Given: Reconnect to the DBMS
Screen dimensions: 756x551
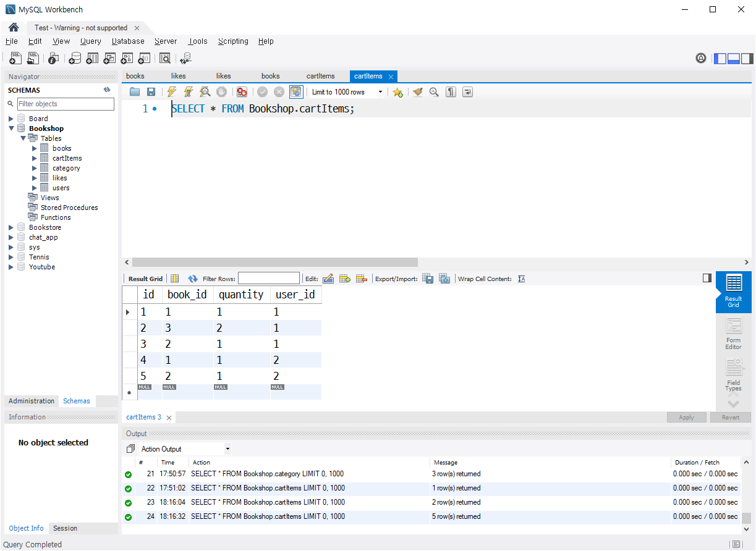Looking at the screenshot, I should (185, 58).
